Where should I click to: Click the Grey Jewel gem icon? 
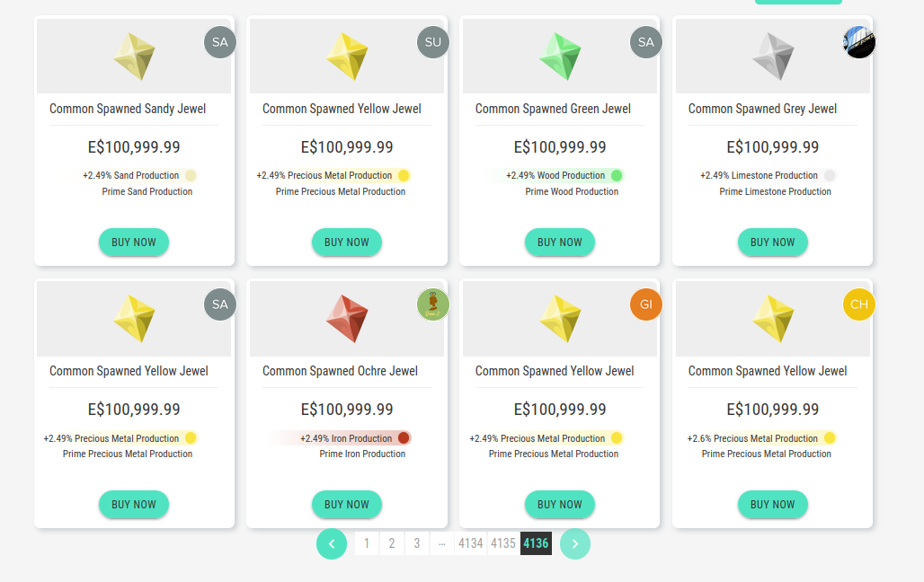[x=774, y=56]
